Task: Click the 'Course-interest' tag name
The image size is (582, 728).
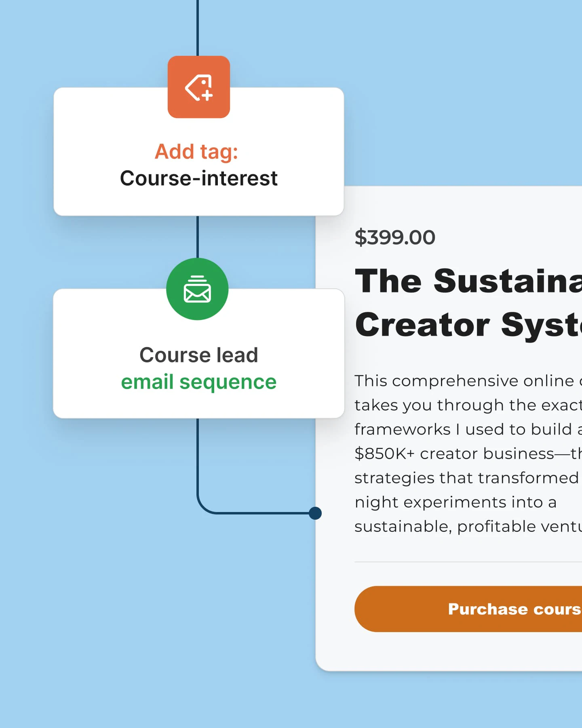Action: coord(198,178)
